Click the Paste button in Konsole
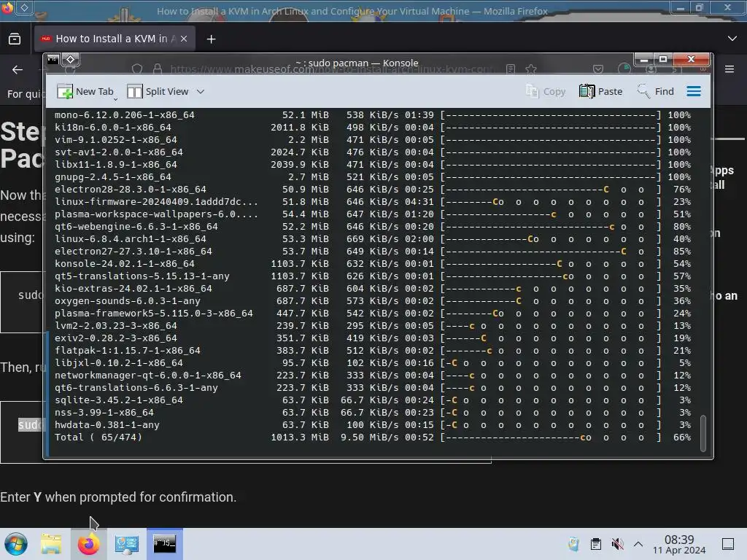The image size is (747, 560). (601, 91)
